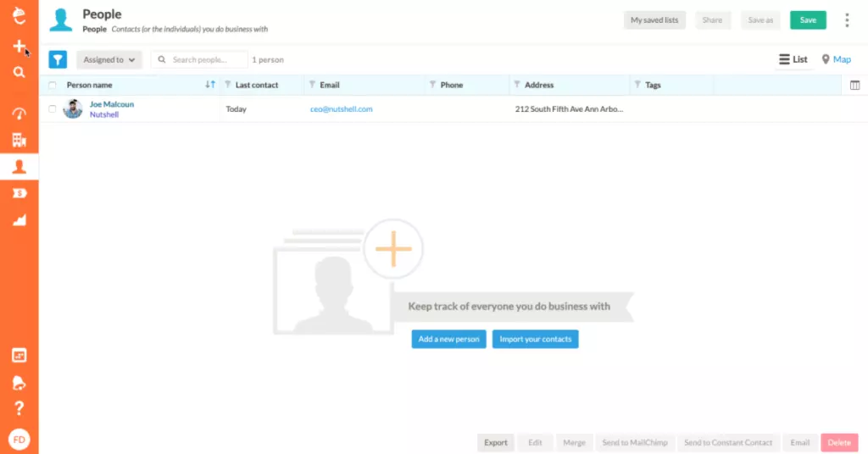Tick the select-all checkbox in the header
The height and width of the screenshot is (454, 868).
click(x=52, y=86)
